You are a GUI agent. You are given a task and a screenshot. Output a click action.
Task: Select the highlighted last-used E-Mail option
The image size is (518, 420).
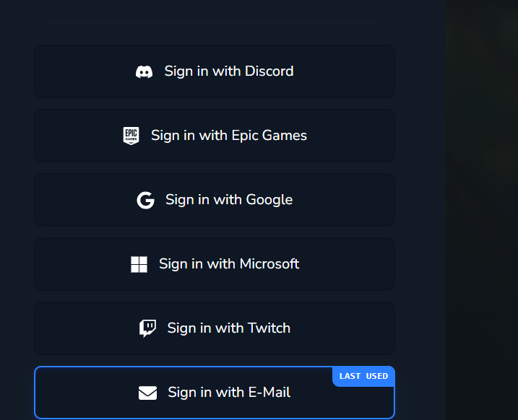tap(215, 393)
